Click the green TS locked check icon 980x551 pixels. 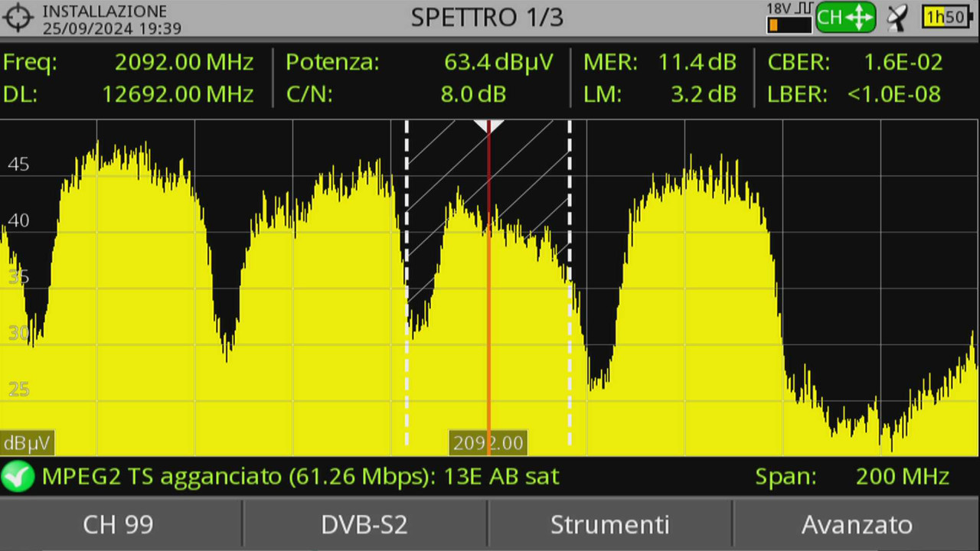[17, 476]
